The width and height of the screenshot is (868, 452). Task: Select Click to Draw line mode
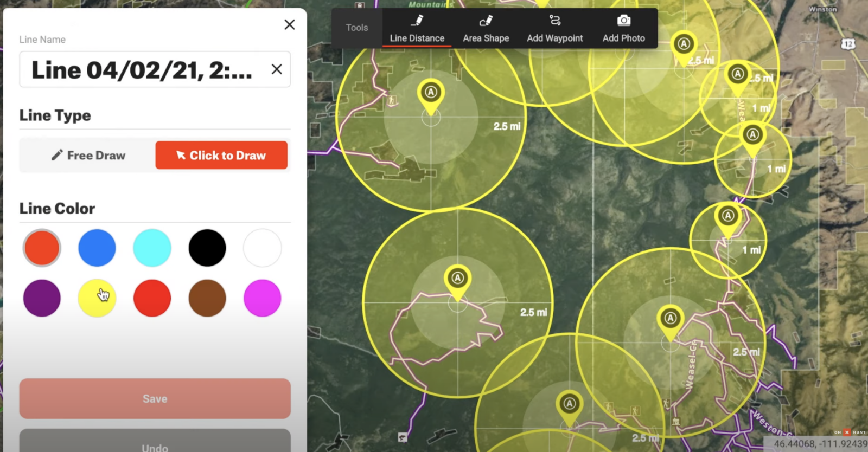[221, 156]
